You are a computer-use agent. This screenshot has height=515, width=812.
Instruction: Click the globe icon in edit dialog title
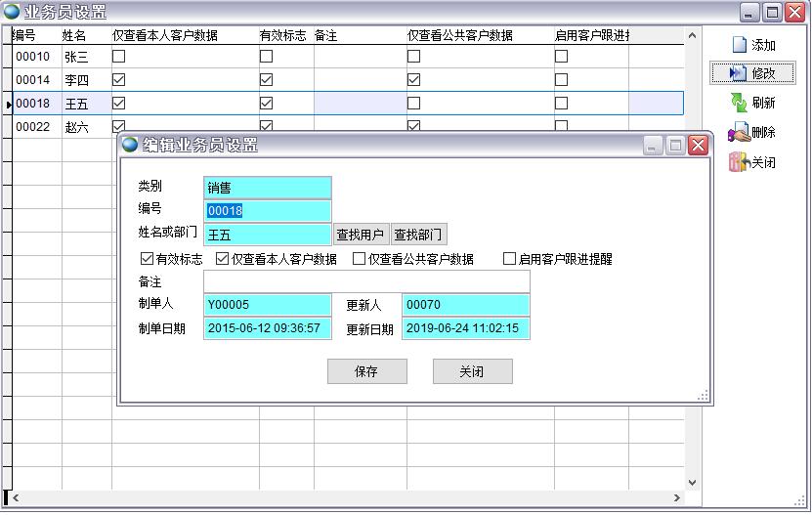coord(131,145)
